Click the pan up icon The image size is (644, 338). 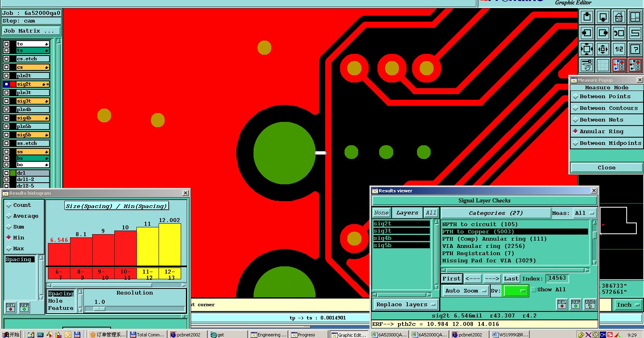coord(587,17)
